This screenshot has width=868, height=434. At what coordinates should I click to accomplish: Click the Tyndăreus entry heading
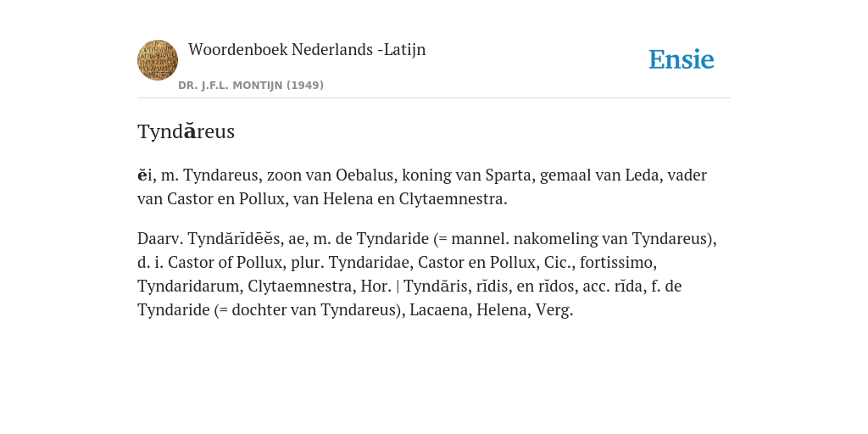click(186, 131)
